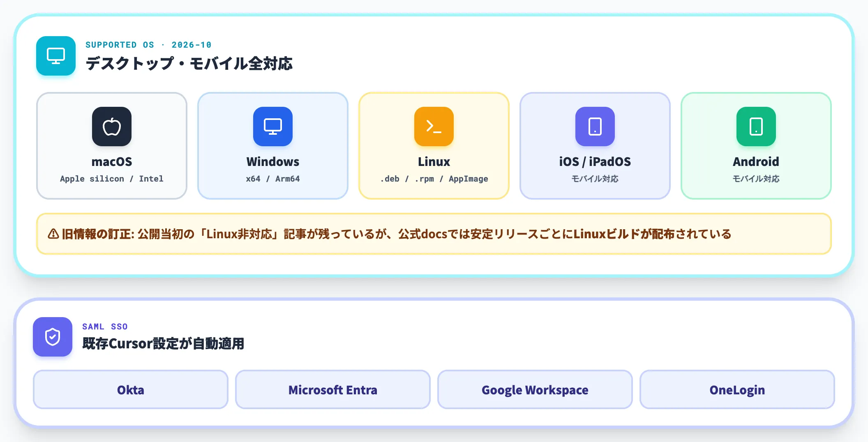868x442 pixels.
Task: Pick the Google Workspace provider button
Action: tap(535, 389)
